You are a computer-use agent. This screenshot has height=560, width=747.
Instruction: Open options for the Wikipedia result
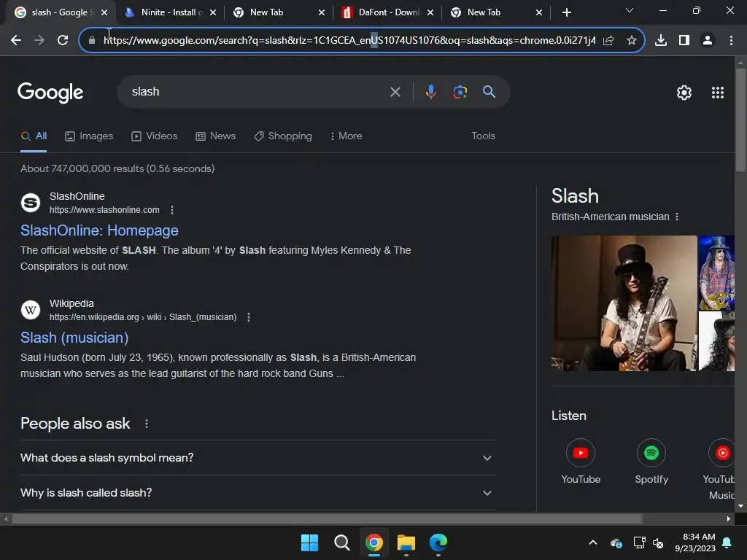[249, 317]
